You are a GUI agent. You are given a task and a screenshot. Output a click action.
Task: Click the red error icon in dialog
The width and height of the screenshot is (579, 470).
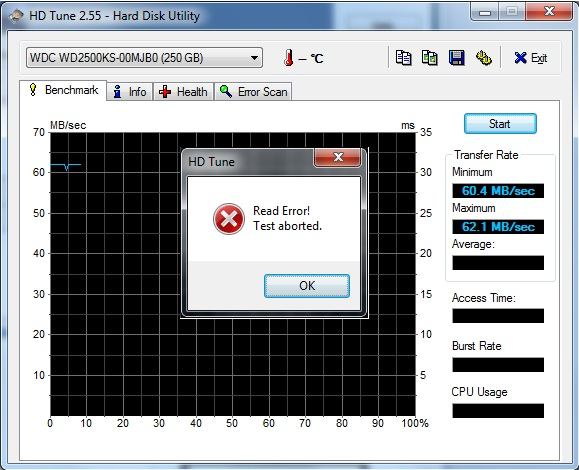[x=229, y=219]
